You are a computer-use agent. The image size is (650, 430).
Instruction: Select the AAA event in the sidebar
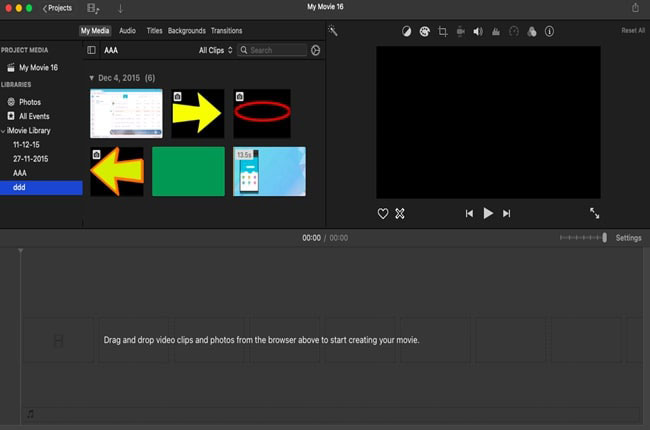19,173
